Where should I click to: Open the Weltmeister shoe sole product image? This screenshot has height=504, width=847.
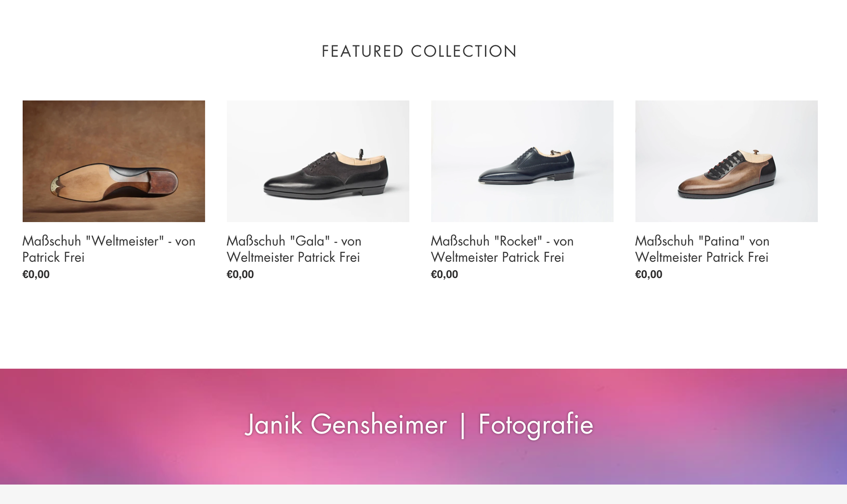(114, 161)
